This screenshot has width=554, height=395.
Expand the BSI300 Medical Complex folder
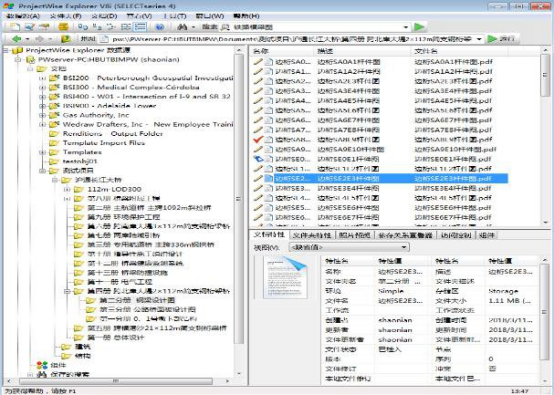click(42, 87)
